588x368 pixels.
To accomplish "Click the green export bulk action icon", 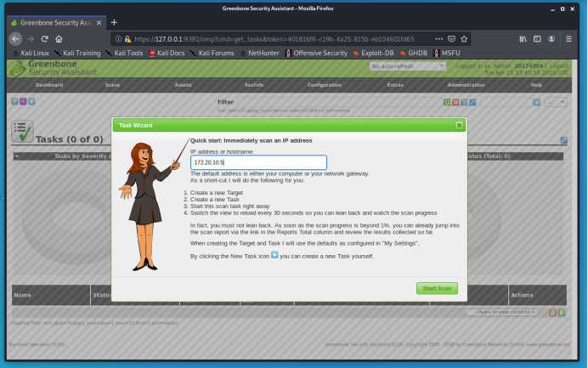I will (562, 313).
